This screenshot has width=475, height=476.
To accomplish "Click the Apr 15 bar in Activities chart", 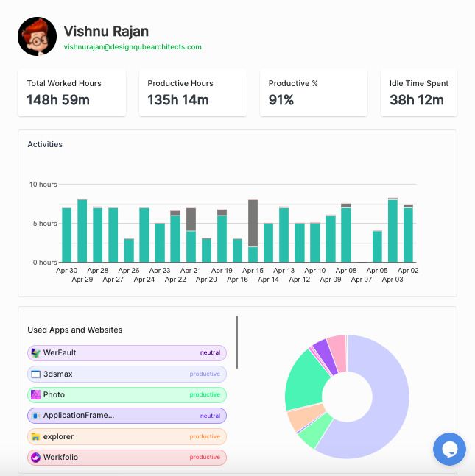I will point(253,231).
